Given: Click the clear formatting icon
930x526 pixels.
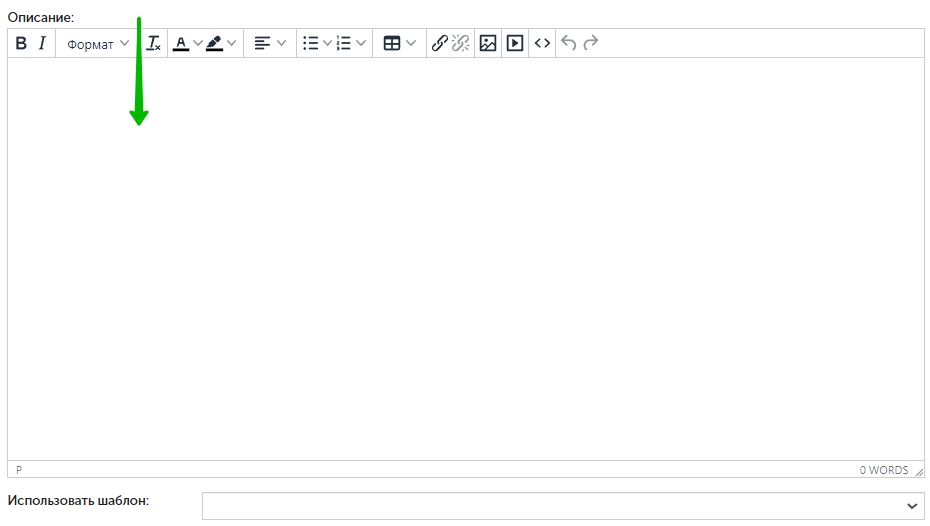Looking at the screenshot, I should (x=154, y=43).
